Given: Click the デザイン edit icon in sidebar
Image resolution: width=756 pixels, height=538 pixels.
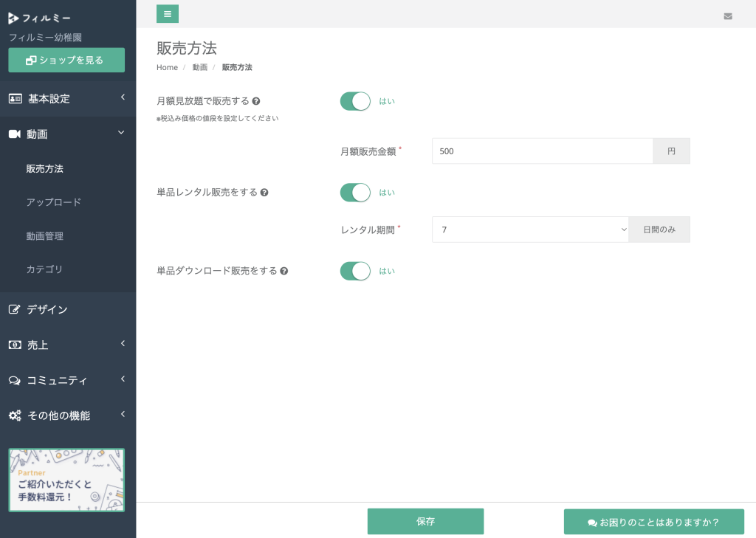Looking at the screenshot, I should pyautogui.click(x=15, y=309).
